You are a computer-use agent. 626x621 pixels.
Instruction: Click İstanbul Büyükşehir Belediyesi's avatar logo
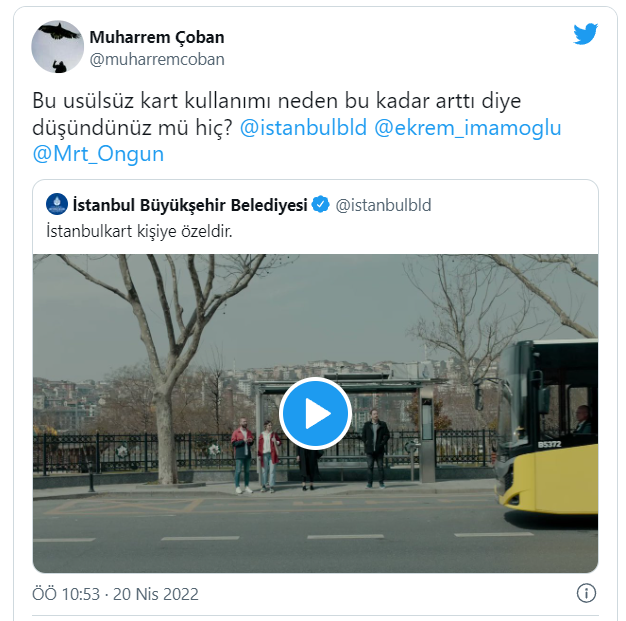pyautogui.click(x=57, y=204)
